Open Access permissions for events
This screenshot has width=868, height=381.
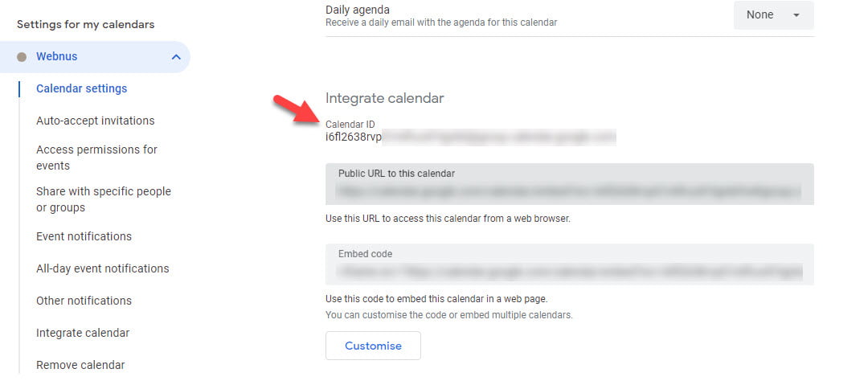[96, 158]
